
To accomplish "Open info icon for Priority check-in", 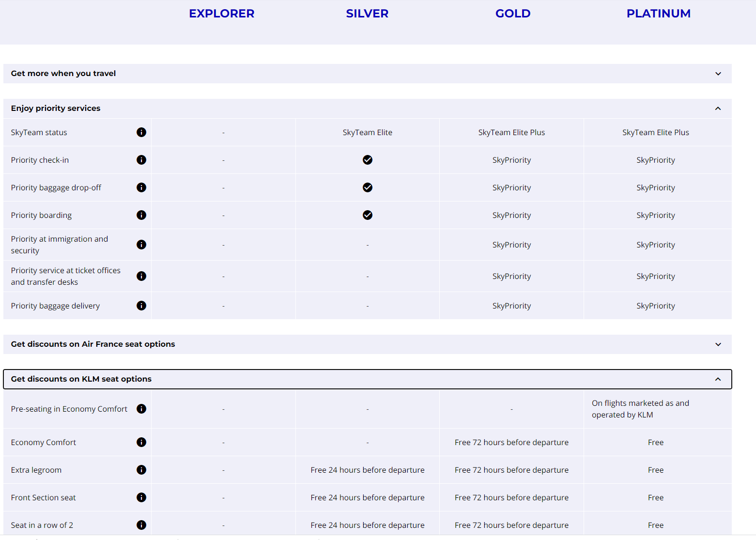I will coord(141,160).
